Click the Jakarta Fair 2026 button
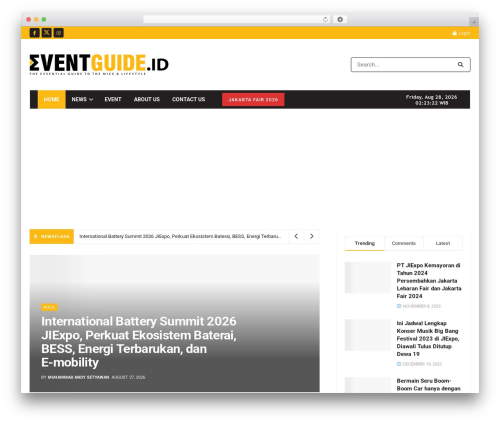 coord(253,100)
